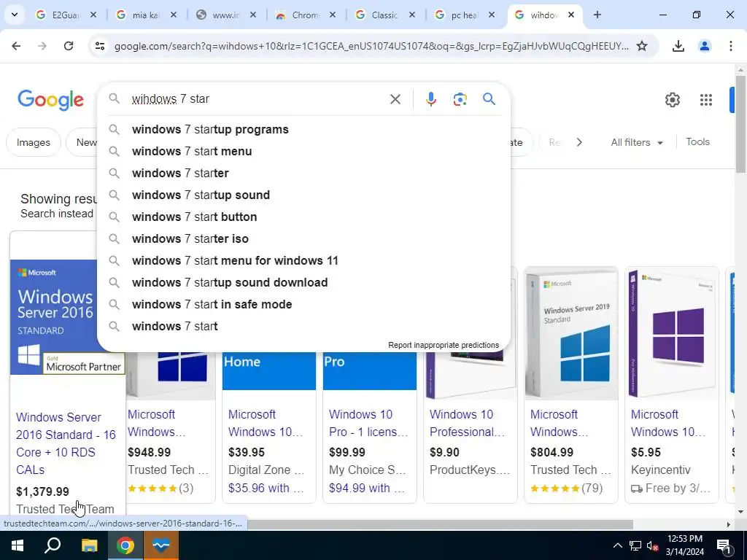
Task: Switch to the pc heal tab
Action: [463, 15]
